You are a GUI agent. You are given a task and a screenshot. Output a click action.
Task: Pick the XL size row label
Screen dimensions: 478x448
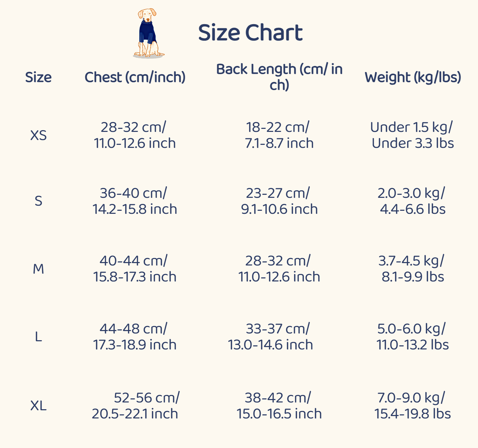point(38,406)
